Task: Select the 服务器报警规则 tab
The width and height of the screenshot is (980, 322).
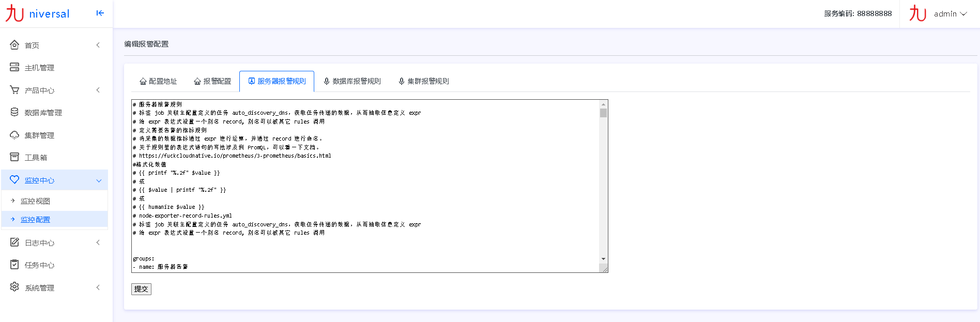Action: click(277, 81)
